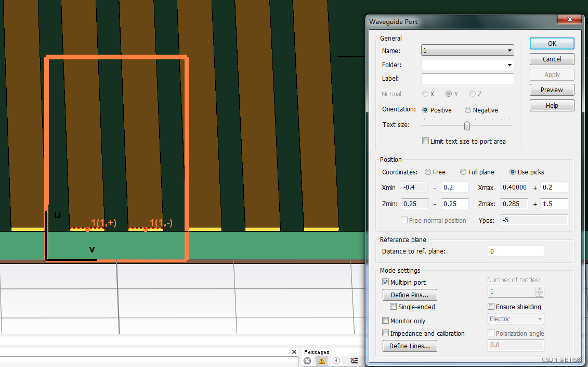Image resolution: width=588 pixels, height=367 pixels.
Task: Click Distance to ref. plane field
Action: (516, 251)
